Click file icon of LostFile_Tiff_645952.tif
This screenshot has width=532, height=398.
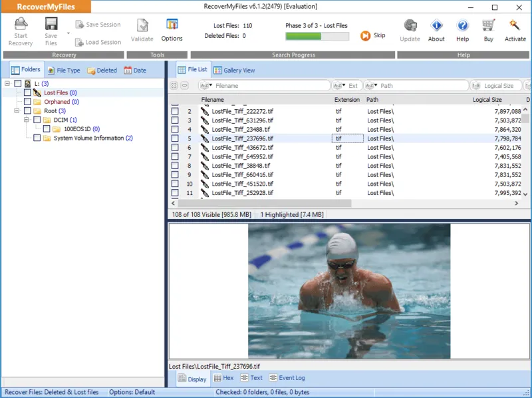click(x=205, y=156)
